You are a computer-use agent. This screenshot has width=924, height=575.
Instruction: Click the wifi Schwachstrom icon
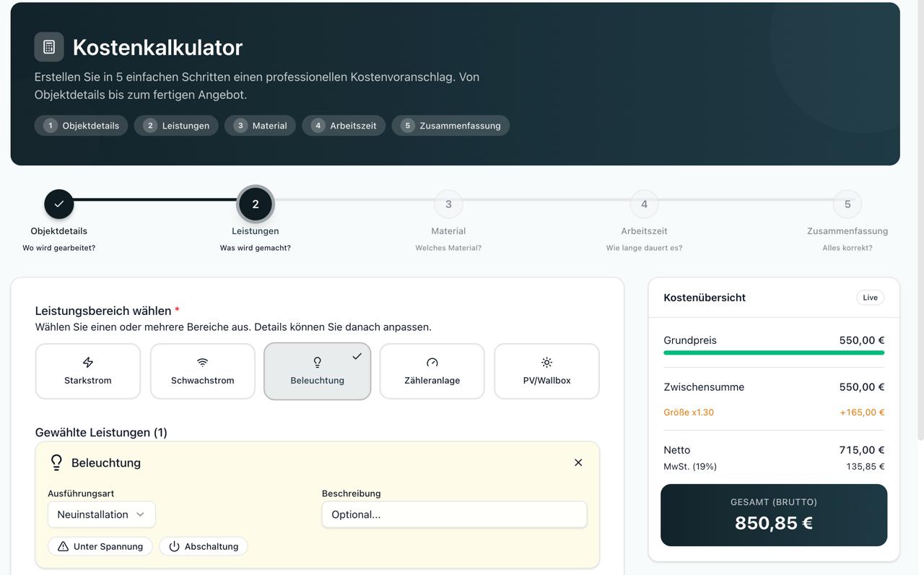click(x=203, y=362)
